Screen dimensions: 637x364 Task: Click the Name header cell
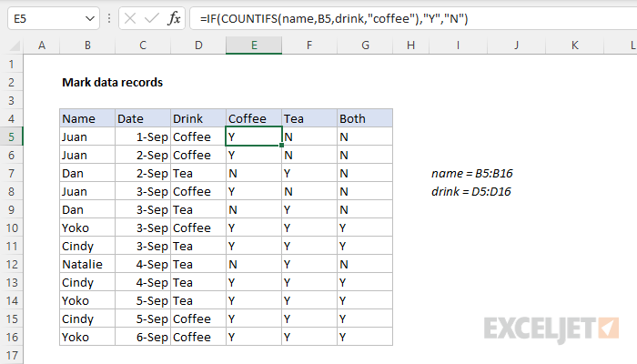tap(87, 118)
